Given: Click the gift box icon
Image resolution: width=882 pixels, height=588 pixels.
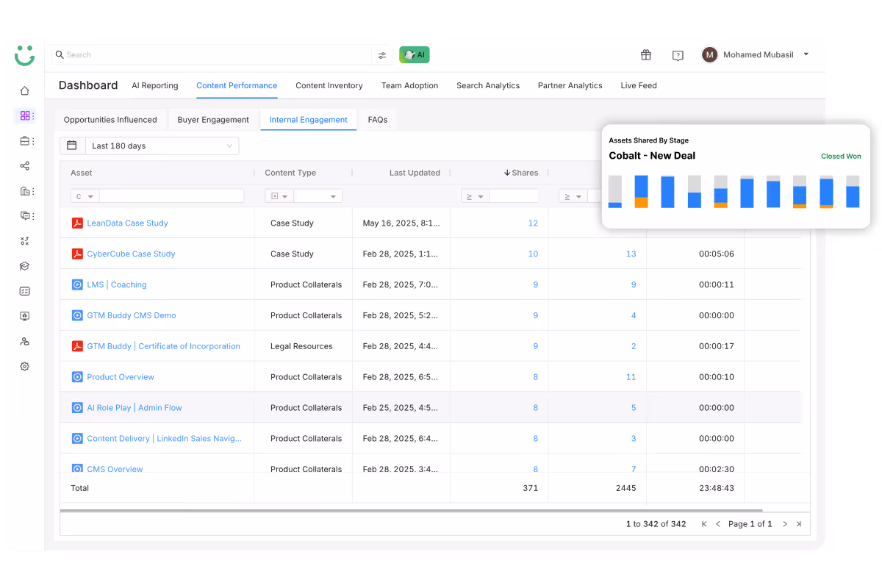Looking at the screenshot, I should tap(646, 54).
